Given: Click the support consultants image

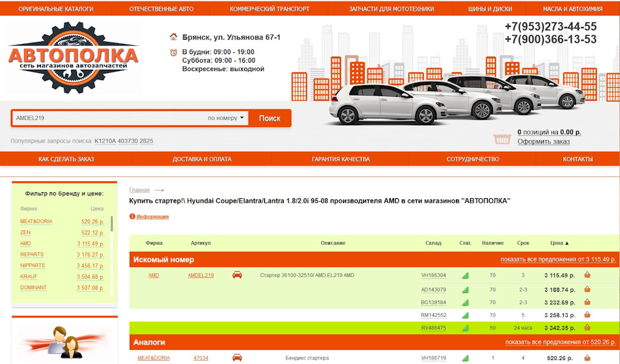Looking at the screenshot, I should click(x=65, y=342).
